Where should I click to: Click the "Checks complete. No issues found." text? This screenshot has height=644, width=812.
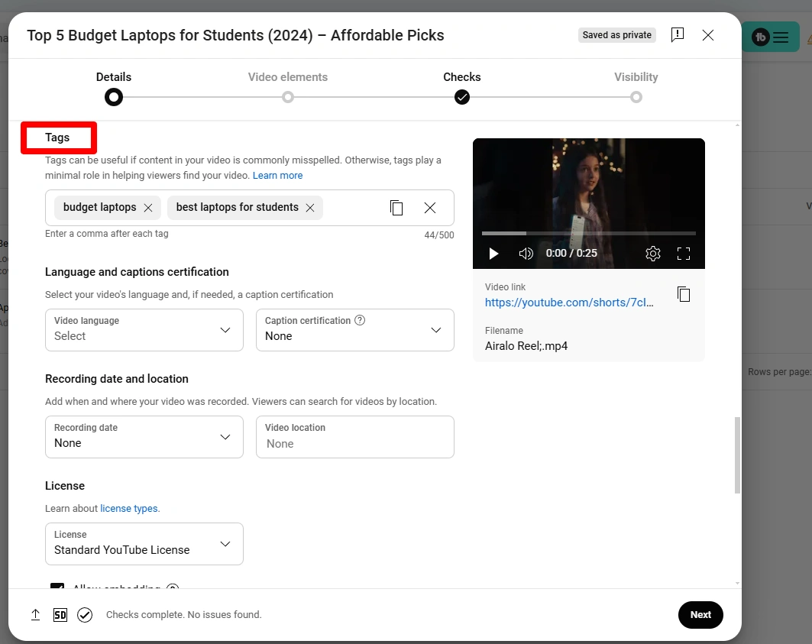point(184,614)
